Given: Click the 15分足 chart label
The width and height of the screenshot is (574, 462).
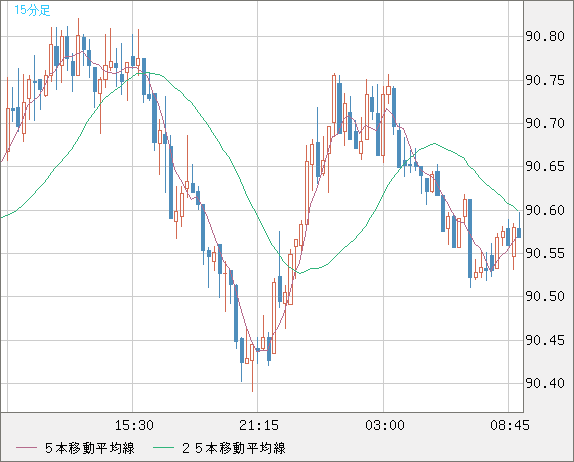Looking at the screenshot, I should point(32,10).
